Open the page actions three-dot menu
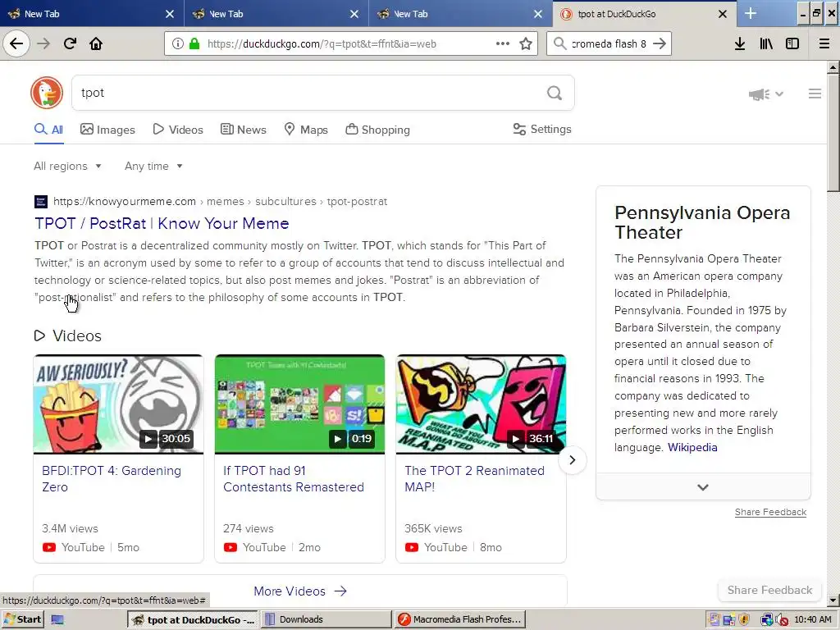840x630 pixels. click(503, 43)
